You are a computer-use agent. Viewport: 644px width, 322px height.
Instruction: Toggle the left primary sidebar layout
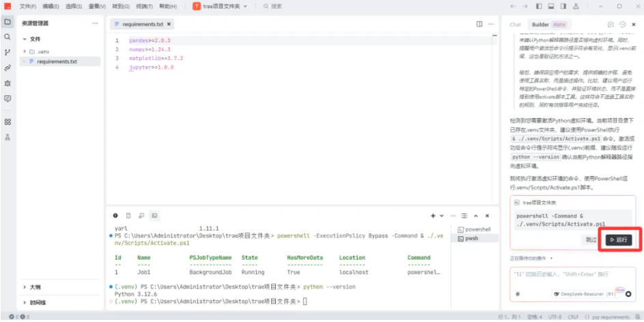(540, 6)
